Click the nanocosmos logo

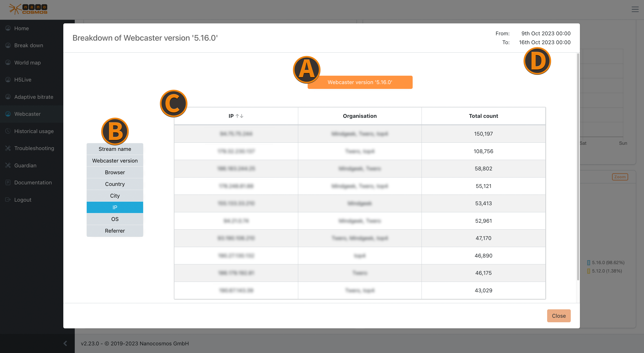pyautogui.click(x=28, y=9)
